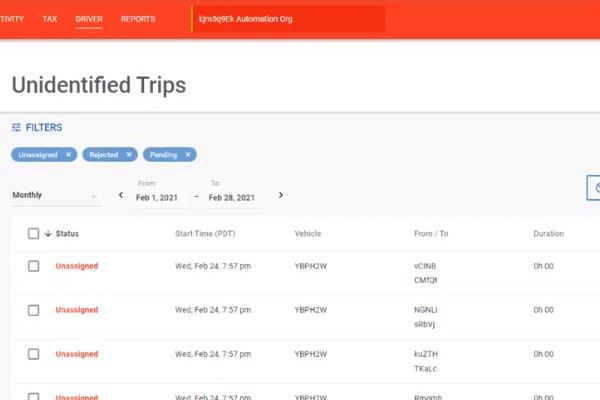Screen dimensions: 600x400
Task: Click the partially visible ACTIVITY menu item
Action: [x=11, y=19]
